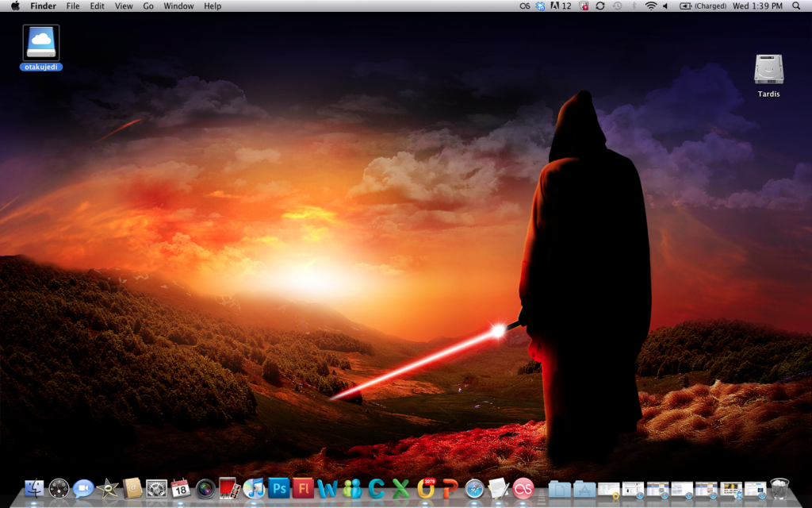Open Microsoft Messenger in the dock
This screenshot has width=812, height=508.
click(351, 488)
